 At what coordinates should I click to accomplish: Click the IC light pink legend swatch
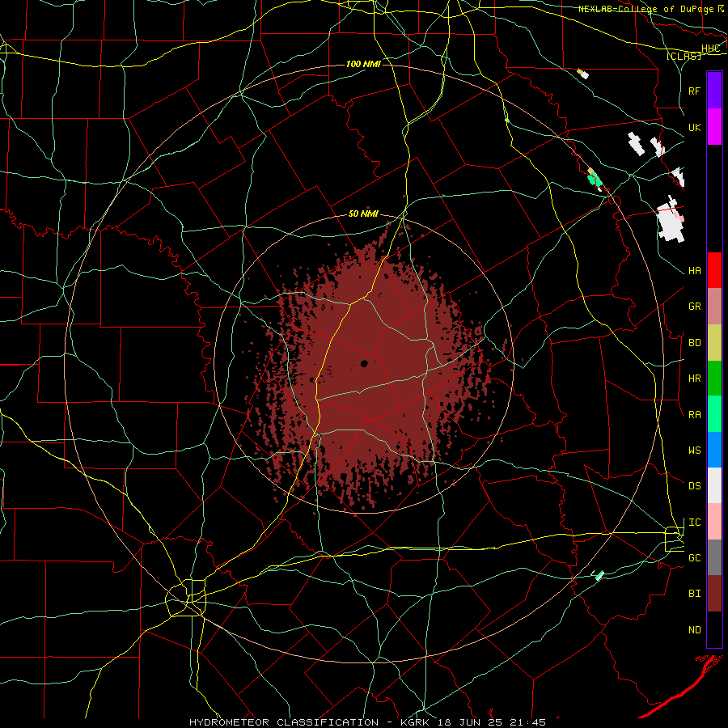coord(714,522)
